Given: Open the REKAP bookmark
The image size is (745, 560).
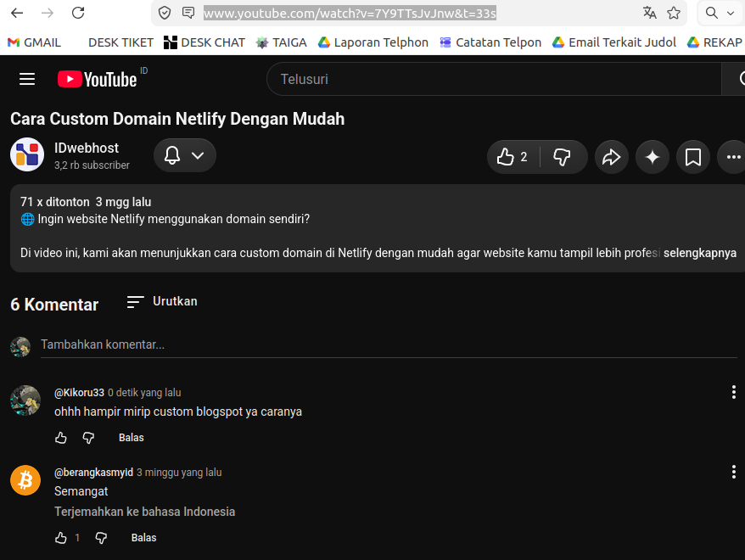Looking at the screenshot, I should coord(715,42).
